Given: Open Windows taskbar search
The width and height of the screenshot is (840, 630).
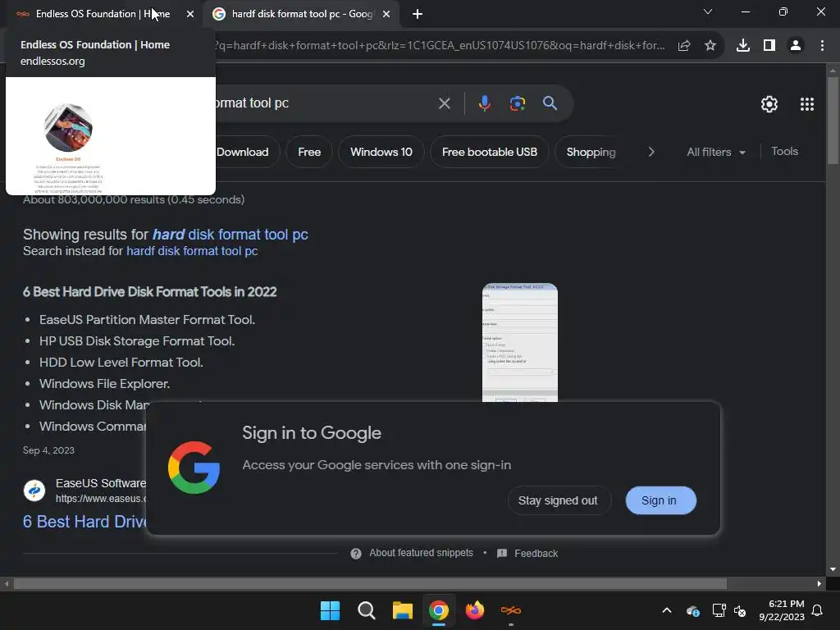Looking at the screenshot, I should (367, 610).
